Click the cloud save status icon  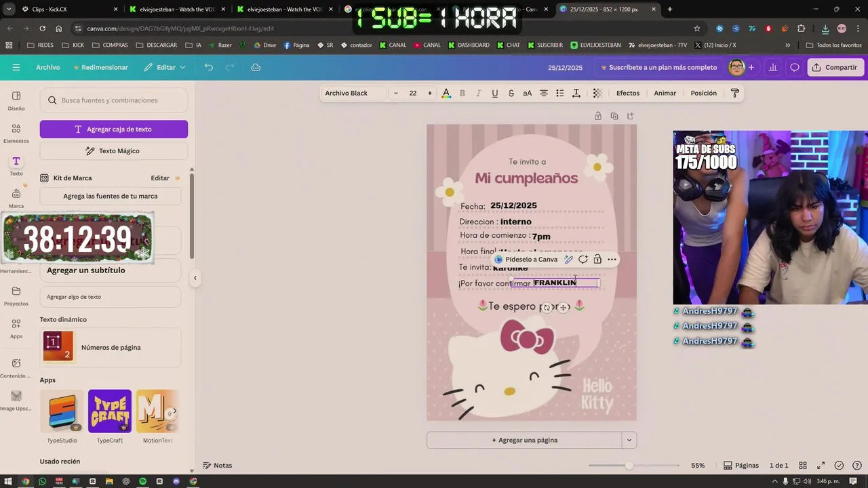tap(256, 67)
